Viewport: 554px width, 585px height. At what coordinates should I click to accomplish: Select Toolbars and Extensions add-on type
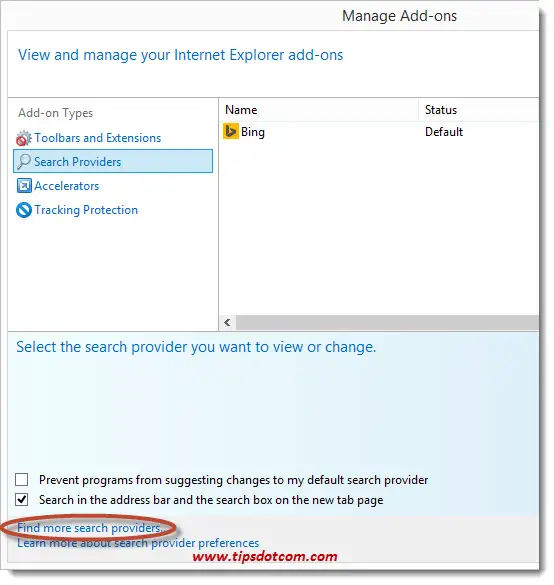tap(97, 138)
